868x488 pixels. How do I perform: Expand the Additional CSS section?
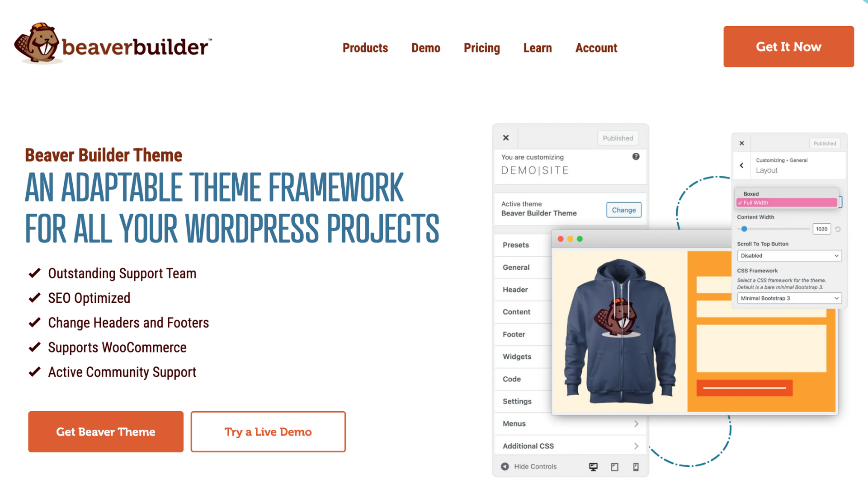[569, 446]
